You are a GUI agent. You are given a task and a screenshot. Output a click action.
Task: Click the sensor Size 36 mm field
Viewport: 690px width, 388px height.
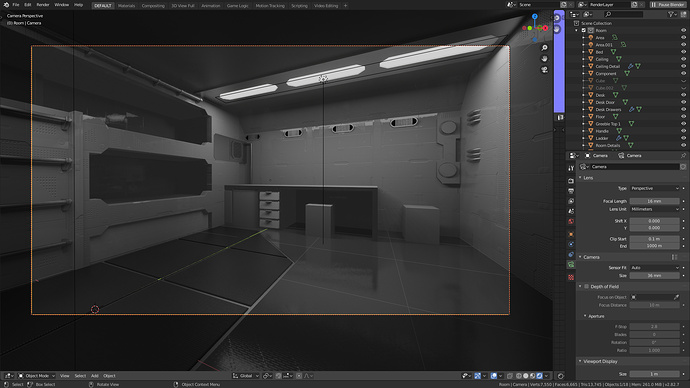654,276
